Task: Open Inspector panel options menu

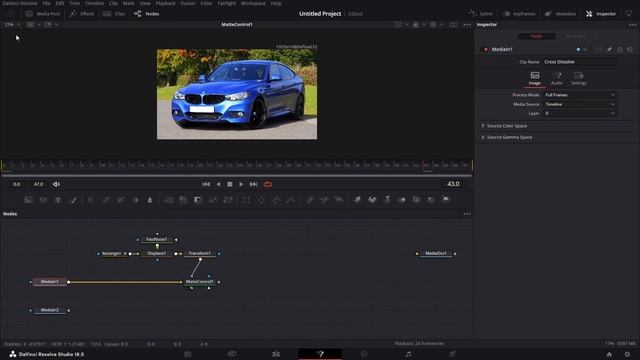Action: 633,24
